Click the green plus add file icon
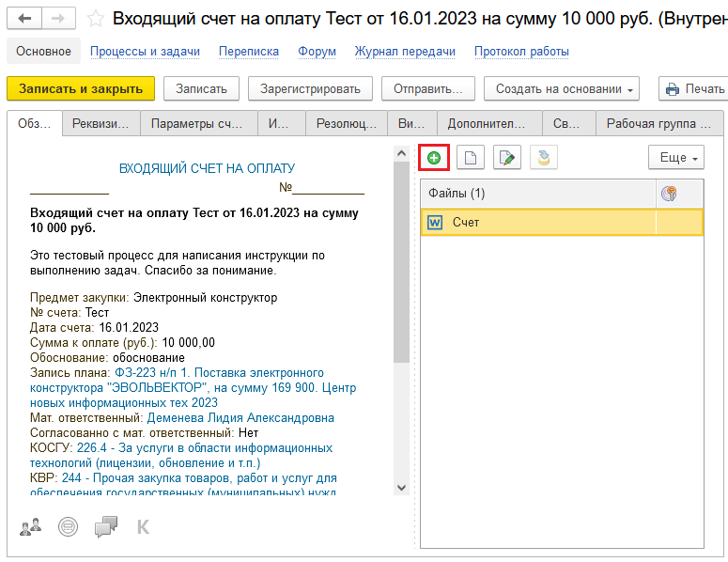Viewport: 728px width, 562px height. coord(434,158)
